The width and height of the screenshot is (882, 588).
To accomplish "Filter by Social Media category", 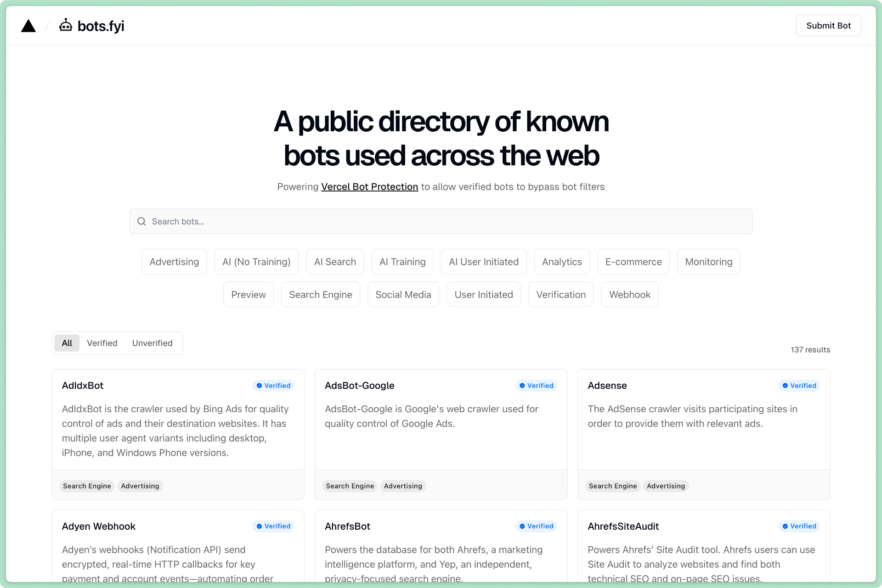I will pyautogui.click(x=403, y=295).
